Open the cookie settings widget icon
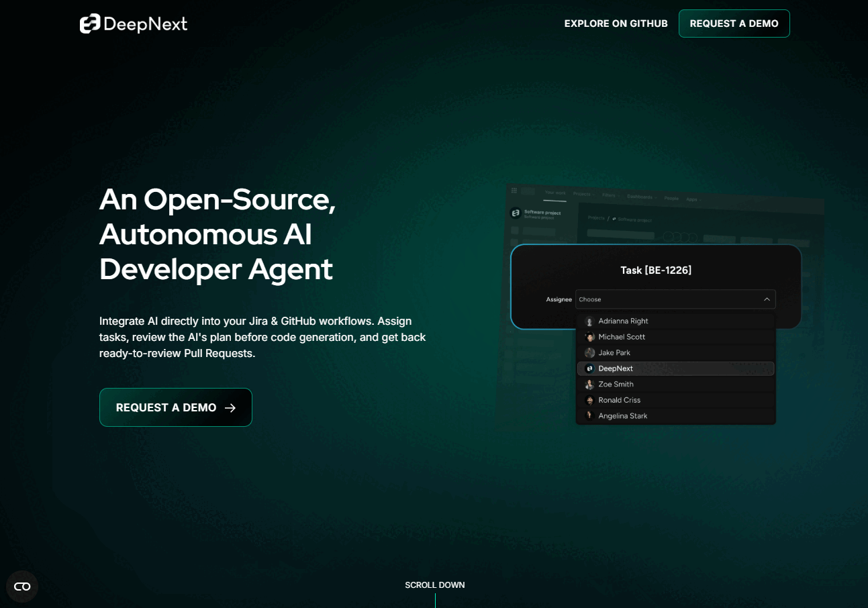Screen dimensions: 868x608 point(22,587)
